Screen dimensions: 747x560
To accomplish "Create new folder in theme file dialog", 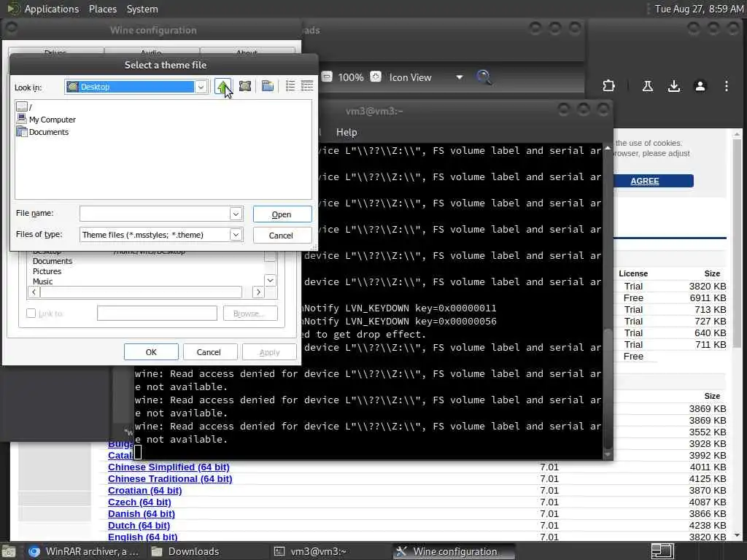I will pyautogui.click(x=268, y=86).
